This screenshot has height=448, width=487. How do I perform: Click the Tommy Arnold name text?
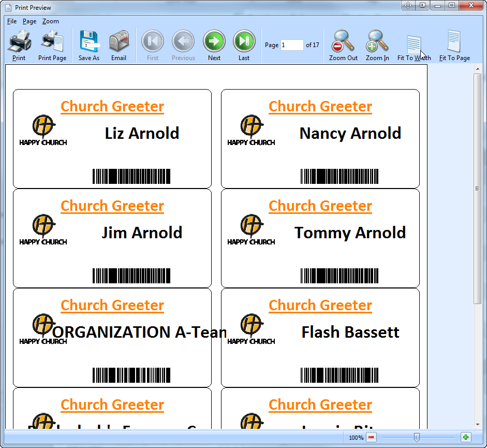pos(350,233)
